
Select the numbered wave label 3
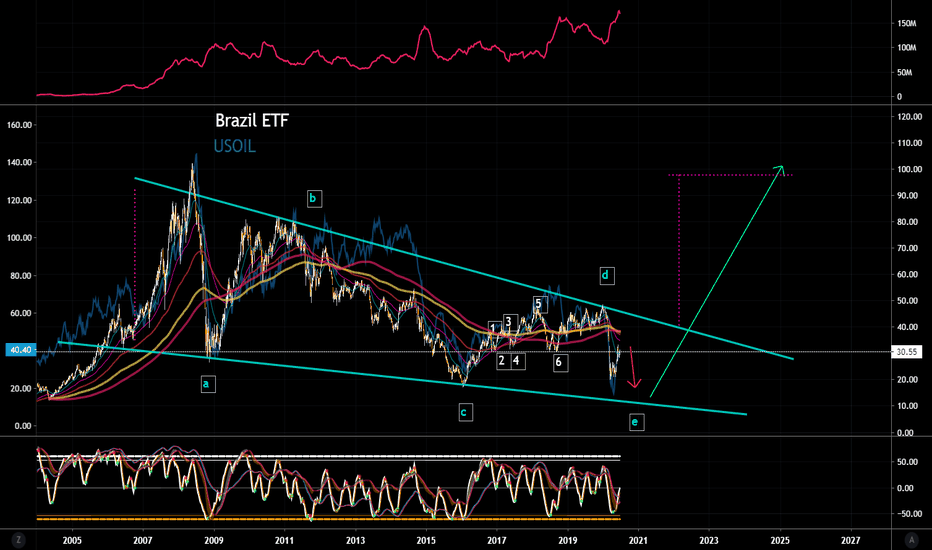[x=509, y=322]
